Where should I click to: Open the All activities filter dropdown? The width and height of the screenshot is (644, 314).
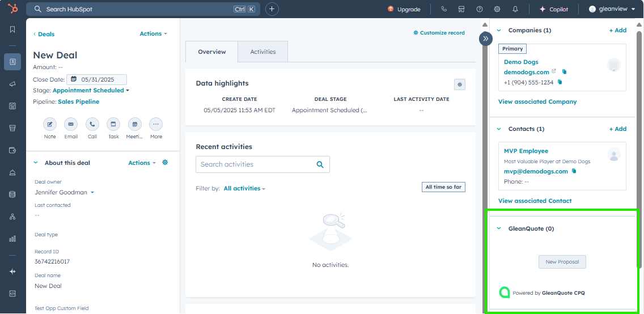click(x=244, y=188)
